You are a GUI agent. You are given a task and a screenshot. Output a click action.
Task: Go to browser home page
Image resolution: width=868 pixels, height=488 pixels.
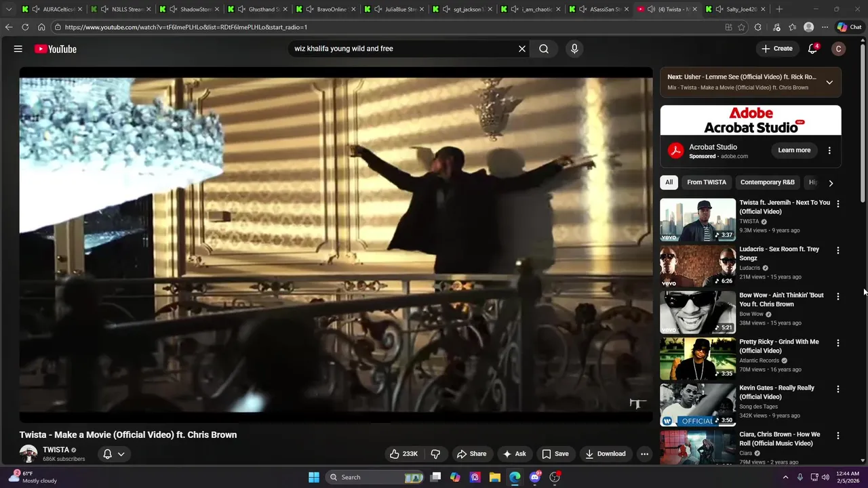pyautogui.click(x=41, y=27)
